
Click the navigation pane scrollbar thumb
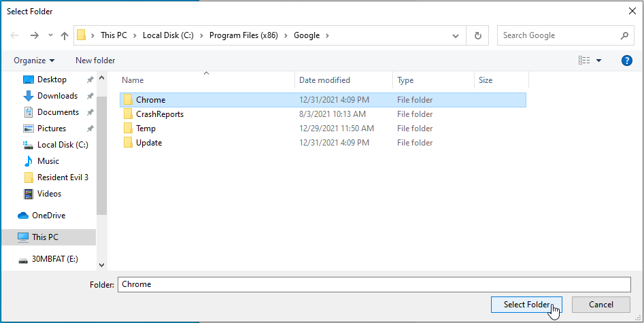pyautogui.click(x=102, y=155)
